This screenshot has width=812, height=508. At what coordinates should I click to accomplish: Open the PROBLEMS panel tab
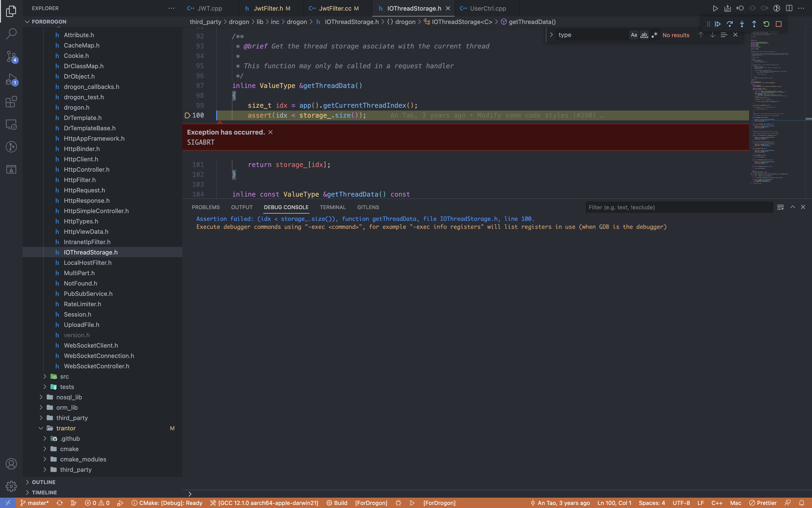click(x=206, y=207)
